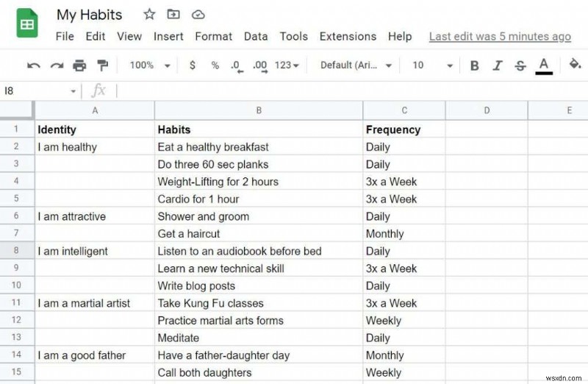Select cell 'Call both daughters'

(x=259, y=372)
